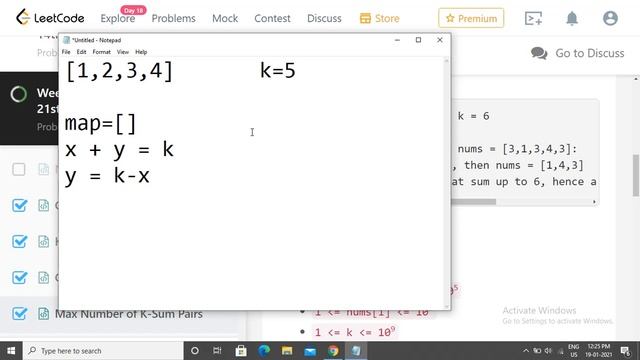The width and height of the screenshot is (640, 360).
Task: Open the Explore page
Action: [x=118, y=18]
